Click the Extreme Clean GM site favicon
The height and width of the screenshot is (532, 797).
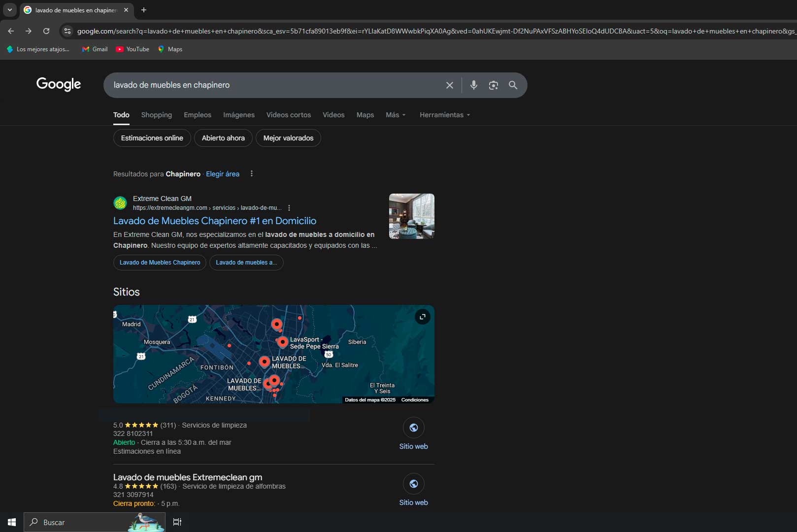[x=120, y=203]
